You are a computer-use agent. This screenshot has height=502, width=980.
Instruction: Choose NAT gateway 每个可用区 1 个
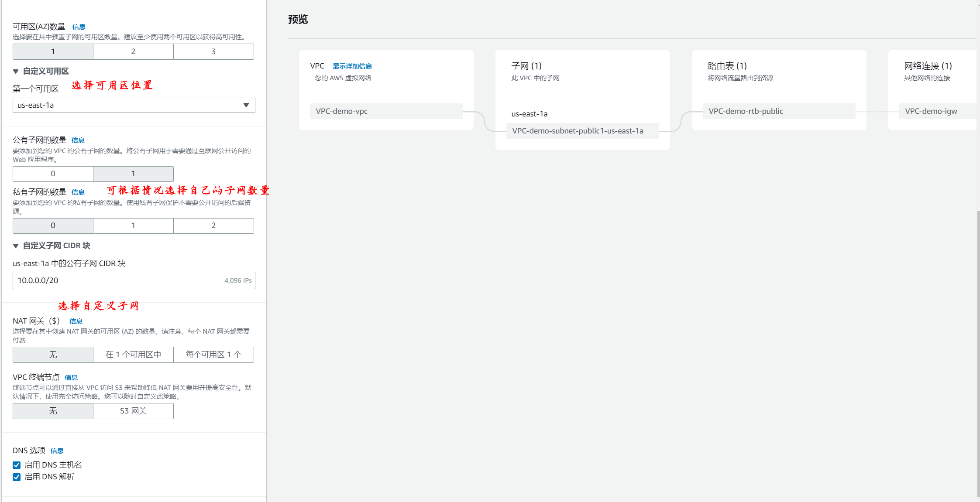click(213, 355)
